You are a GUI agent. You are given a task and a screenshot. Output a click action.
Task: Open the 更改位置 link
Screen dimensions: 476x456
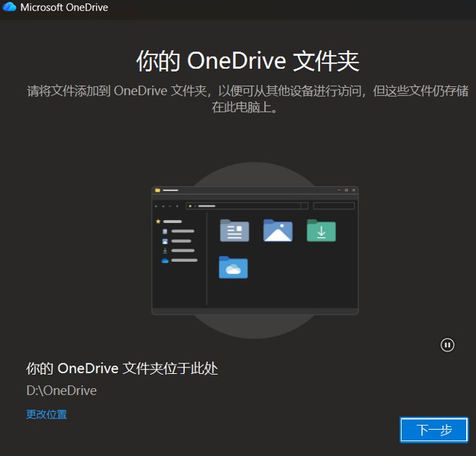click(47, 414)
